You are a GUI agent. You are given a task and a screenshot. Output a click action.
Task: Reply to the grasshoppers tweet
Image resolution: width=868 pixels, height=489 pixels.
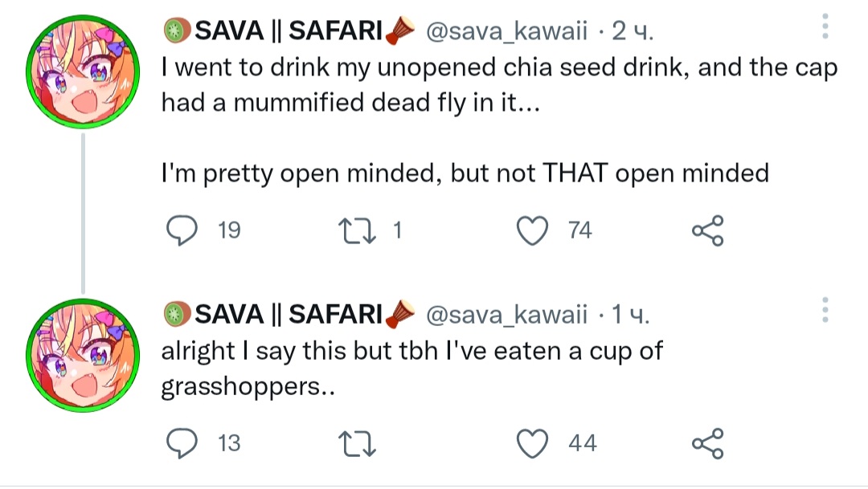182,442
